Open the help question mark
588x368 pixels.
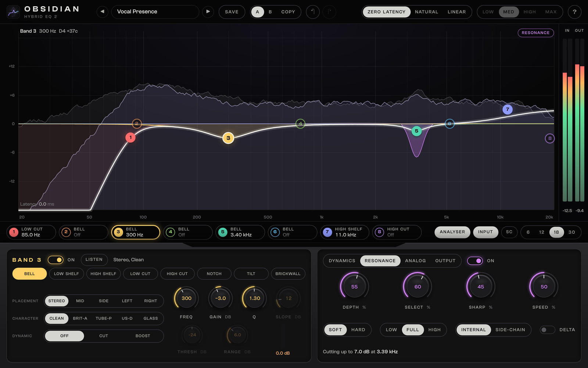coord(574,12)
